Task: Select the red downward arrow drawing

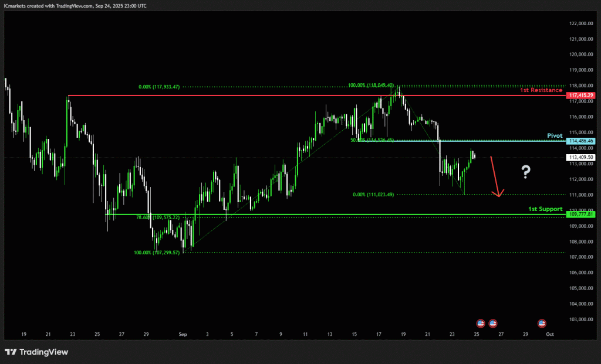Action: (495, 176)
